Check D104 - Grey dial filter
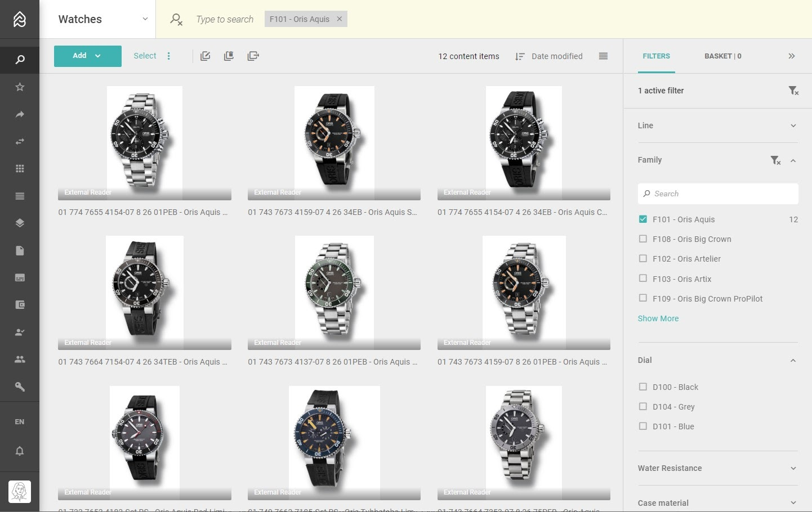Image resolution: width=812 pixels, height=512 pixels. 643,406
